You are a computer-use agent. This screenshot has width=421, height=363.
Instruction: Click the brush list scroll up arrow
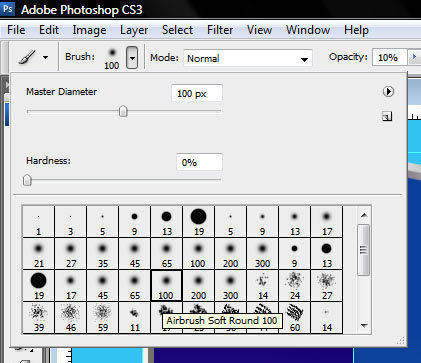point(364,215)
